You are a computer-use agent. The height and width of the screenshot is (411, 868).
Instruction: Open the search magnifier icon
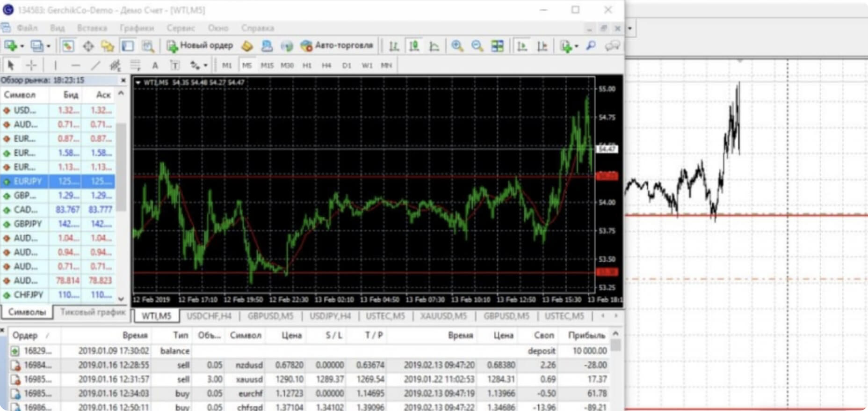point(591,46)
